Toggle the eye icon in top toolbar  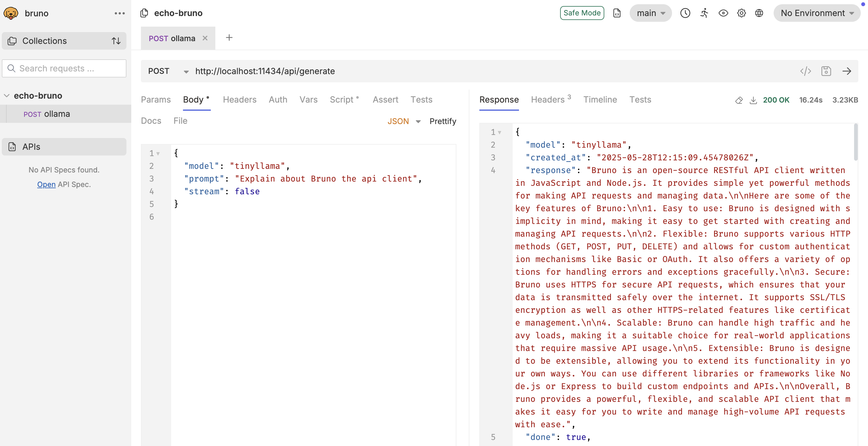coord(723,13)
